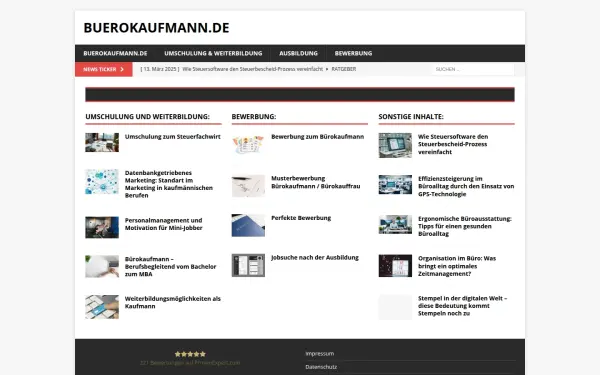Focus the Suchen search field
Viewport: 600px width, 375px height.
pyautogui.click(x=473, y=69)
